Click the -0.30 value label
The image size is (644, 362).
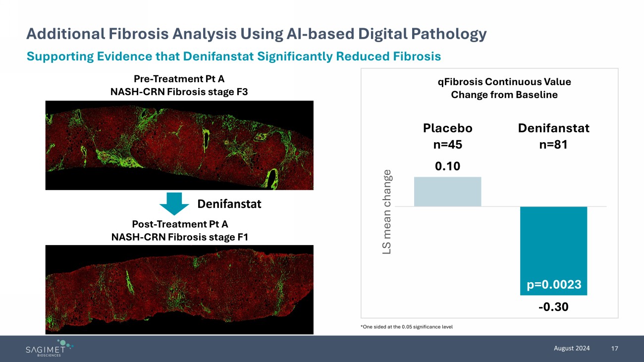pyautogui.click(x=553, y=307)
